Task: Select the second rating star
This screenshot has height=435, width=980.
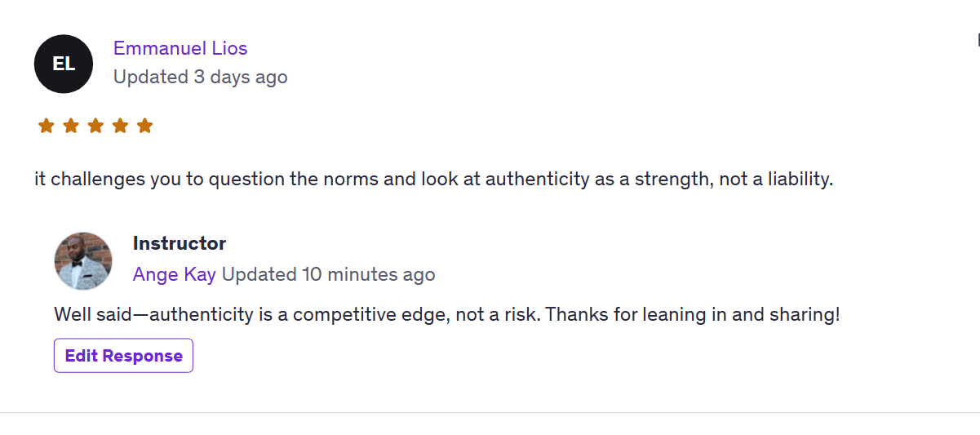Action: (x=71, y=126)
